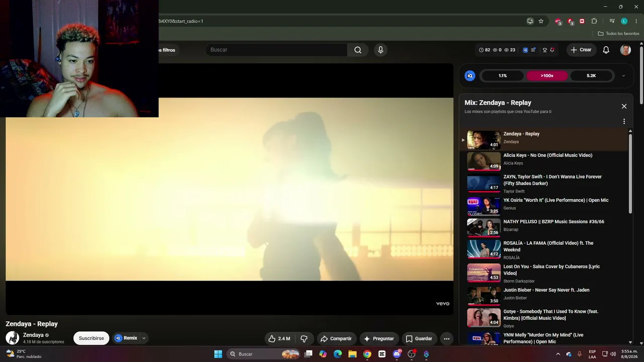Image resolution: width=644 pixels, height=362 pixels.
Task: Open the YouTube account avatar menu
Action: tap(625, 50)
